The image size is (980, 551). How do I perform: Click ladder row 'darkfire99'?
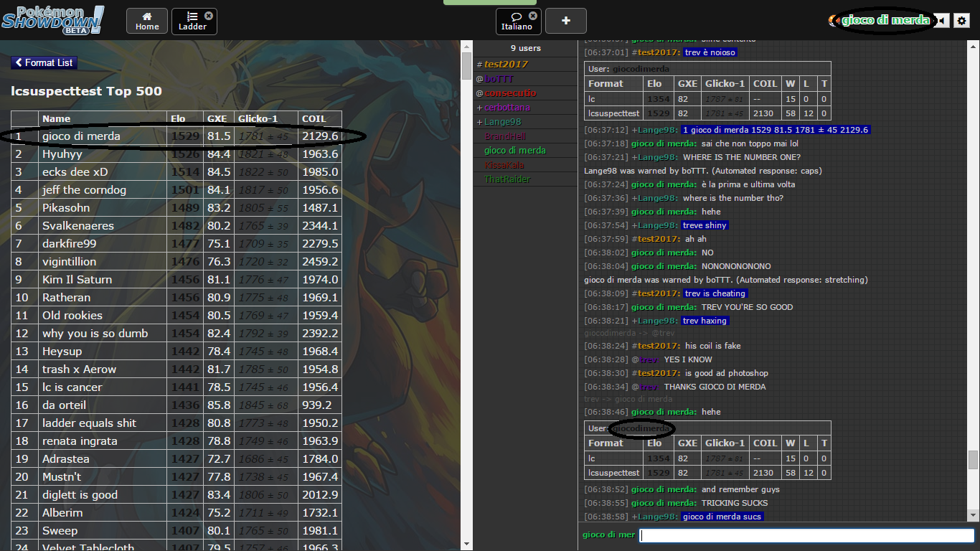[x=176, y=244]
